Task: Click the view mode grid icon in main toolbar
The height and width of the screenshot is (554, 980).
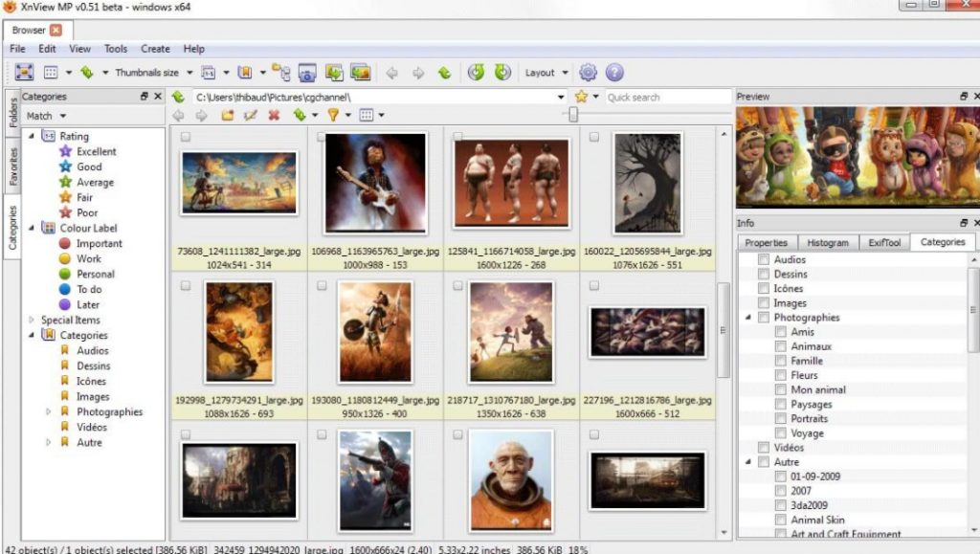Action: [x=51, y=73]
